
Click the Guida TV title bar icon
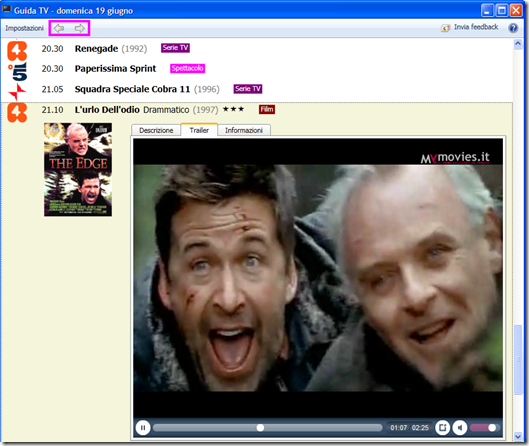pos(6,10)
